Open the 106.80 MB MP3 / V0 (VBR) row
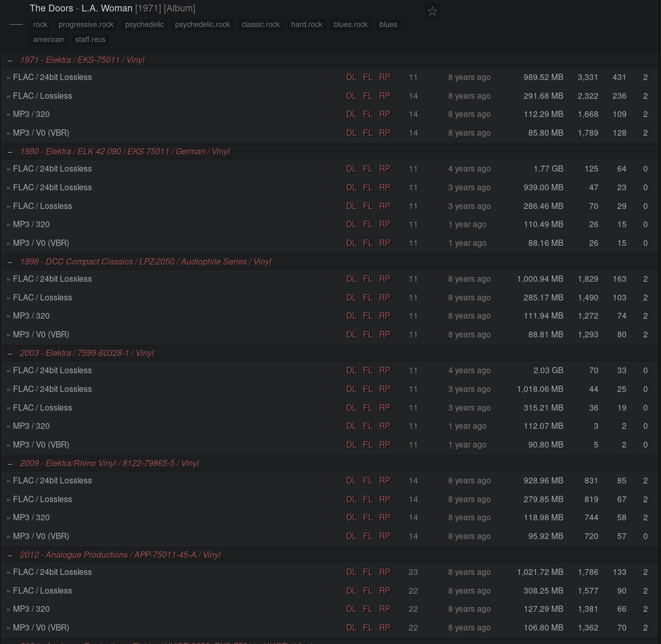The width and height of the screenshot is (661, 644). click(41, 627)
